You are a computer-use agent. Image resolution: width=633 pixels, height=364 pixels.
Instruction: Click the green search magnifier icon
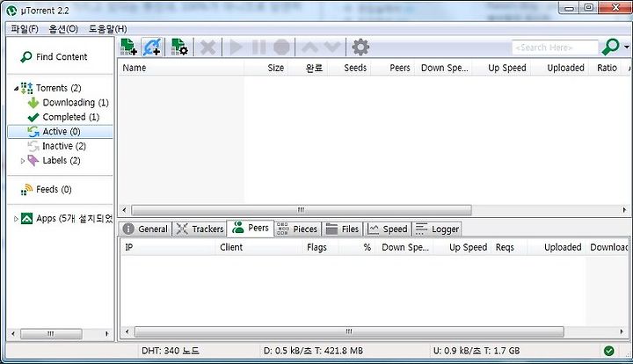click(x=610, y=47)
